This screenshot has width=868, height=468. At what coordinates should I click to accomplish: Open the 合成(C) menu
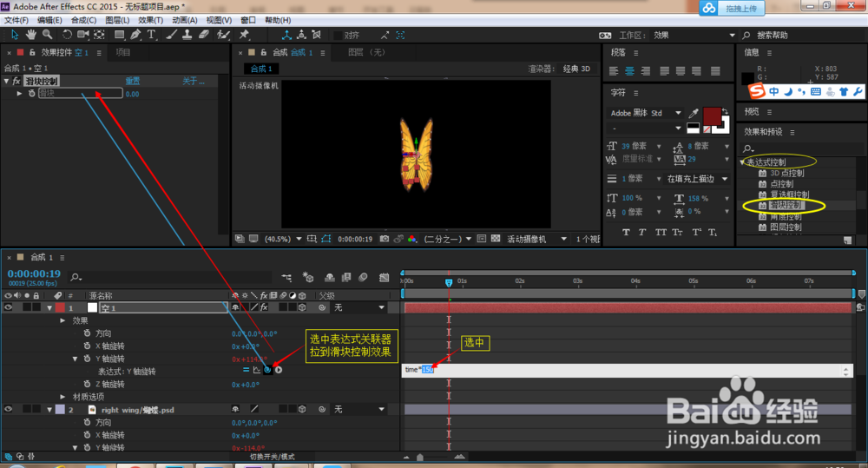[83, 20]
